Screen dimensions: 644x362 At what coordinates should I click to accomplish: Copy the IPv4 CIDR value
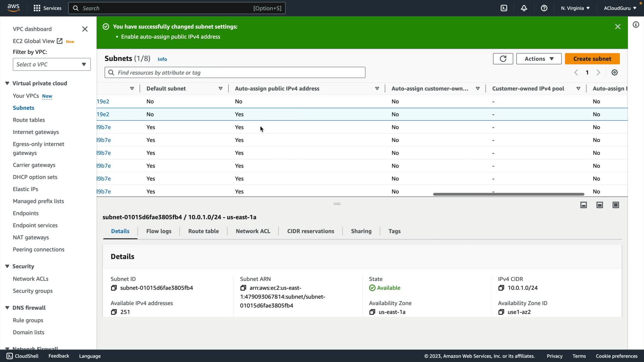pyautogui.click(x=501, y=288)
